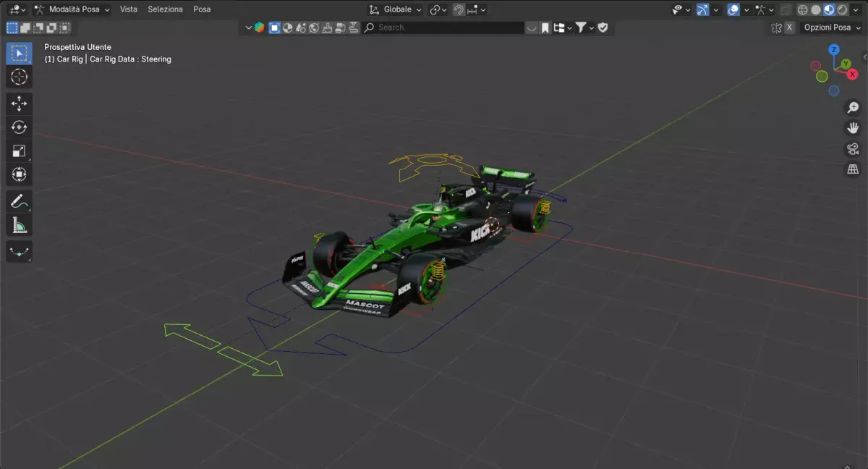This screenshot has height=469, width=868.
Task: Toggle camera view icon
Action: (x=853, y=149)
